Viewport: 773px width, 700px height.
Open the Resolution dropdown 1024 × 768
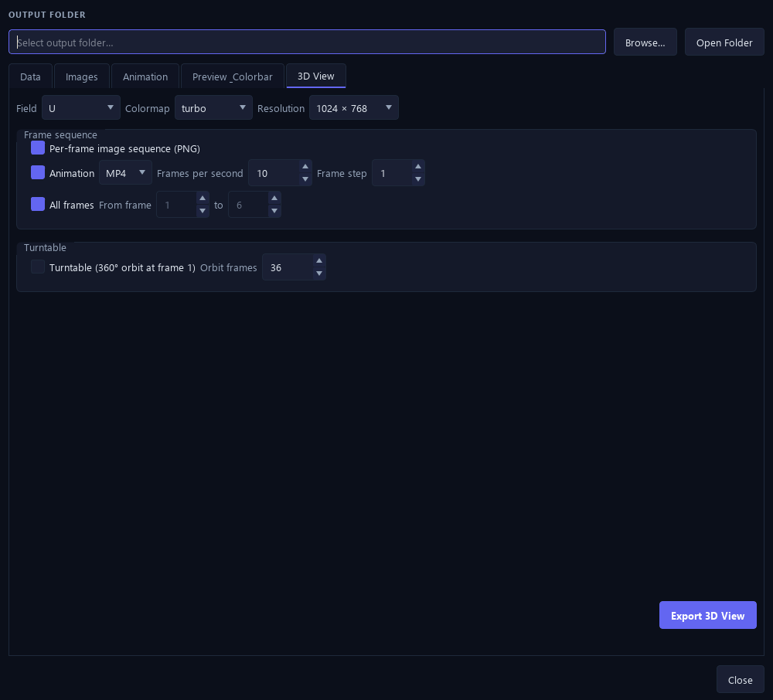pyautogui.click(x=353, y=108)
